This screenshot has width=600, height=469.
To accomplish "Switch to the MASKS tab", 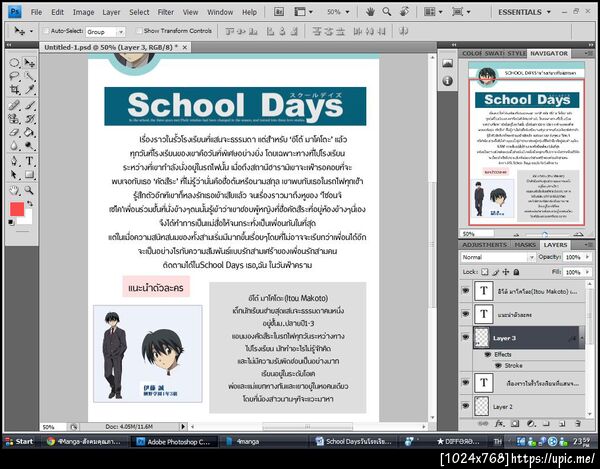I will pyautogui.click(x=525, y=244).
